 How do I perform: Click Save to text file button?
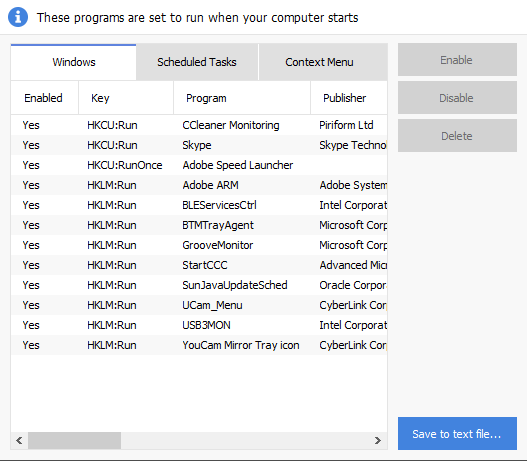(457, 433)
